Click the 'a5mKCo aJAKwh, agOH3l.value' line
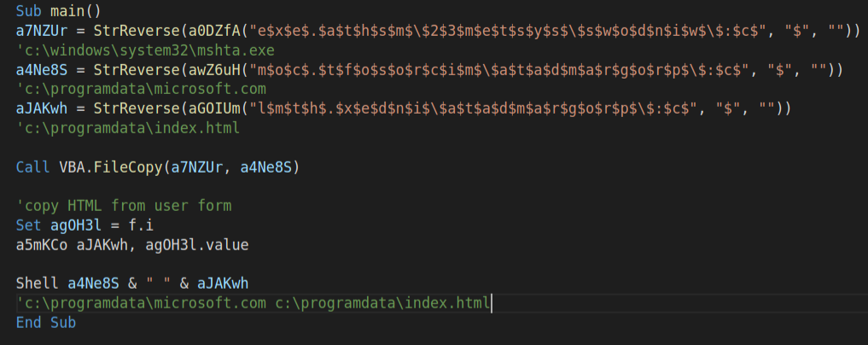The width and height of the screenshot is (868, 345). point(132,245)
